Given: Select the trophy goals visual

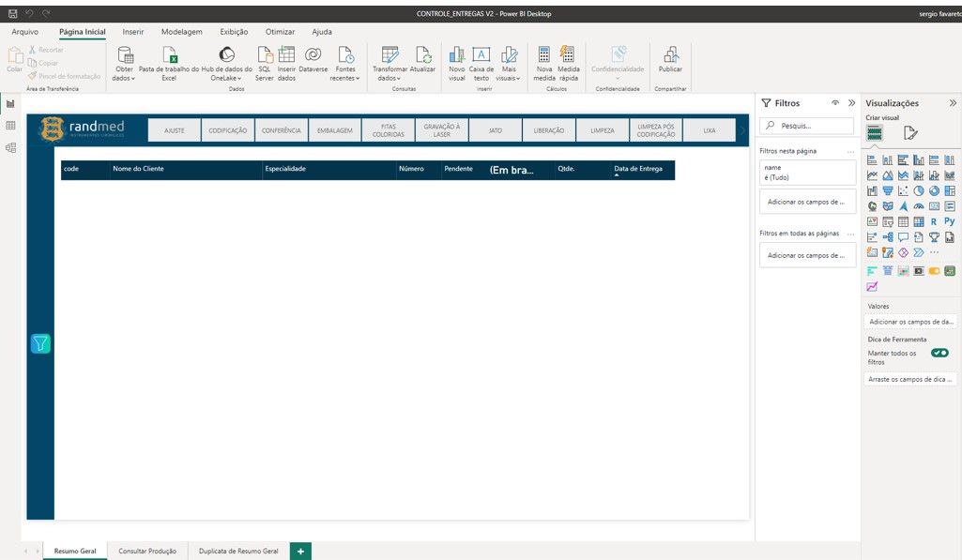Looking at the screenshot, I should pyautogui.click(x=934, y=236).
